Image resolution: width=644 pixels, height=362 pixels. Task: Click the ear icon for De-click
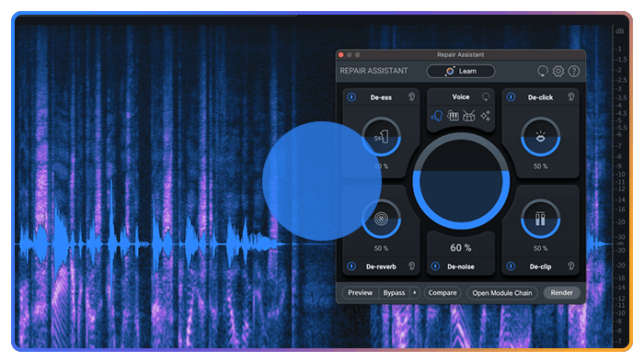(571, 96)
